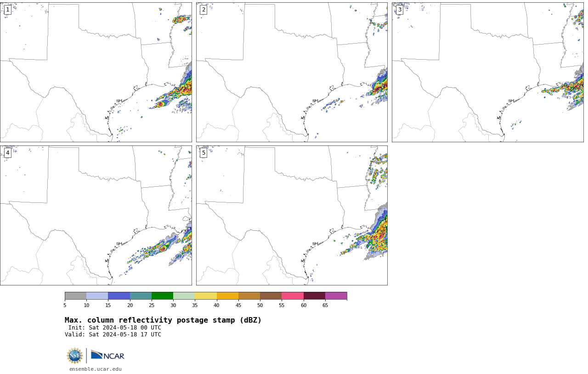Viewport: 588px width, 374px height.
Task: Select the tan-brown 45-50 dBZ swatch
Action: click(249, 296)
